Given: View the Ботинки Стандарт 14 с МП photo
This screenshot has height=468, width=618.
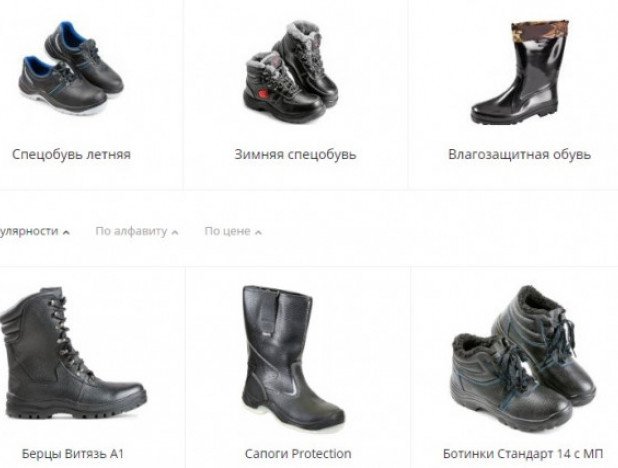Looking at the screenshot, I should click(523, 358).
